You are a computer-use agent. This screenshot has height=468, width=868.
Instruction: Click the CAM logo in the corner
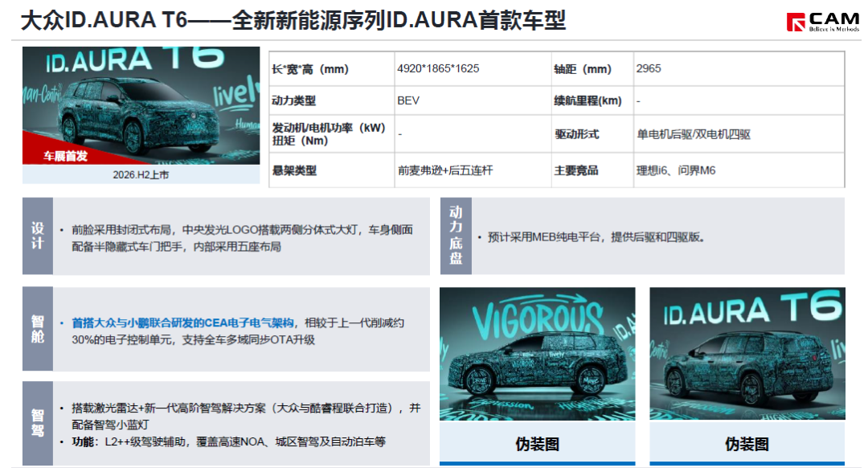coord(823,22)
